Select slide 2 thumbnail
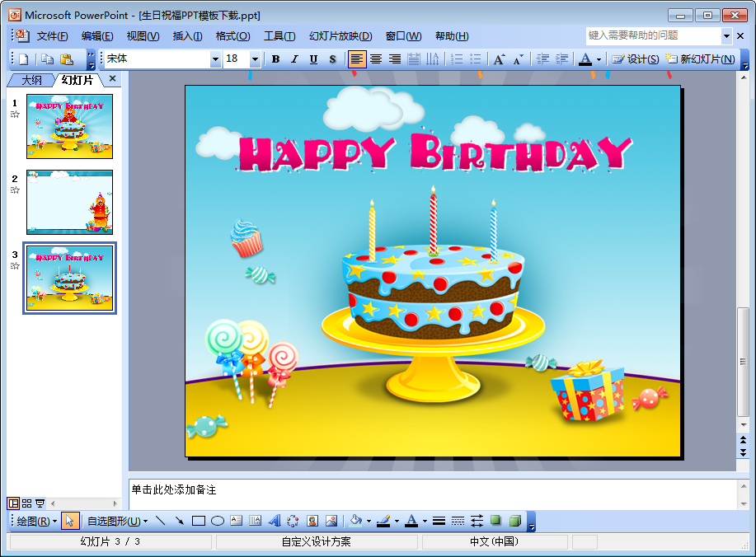This screenshot has width=756, height=557. [69, 202]
